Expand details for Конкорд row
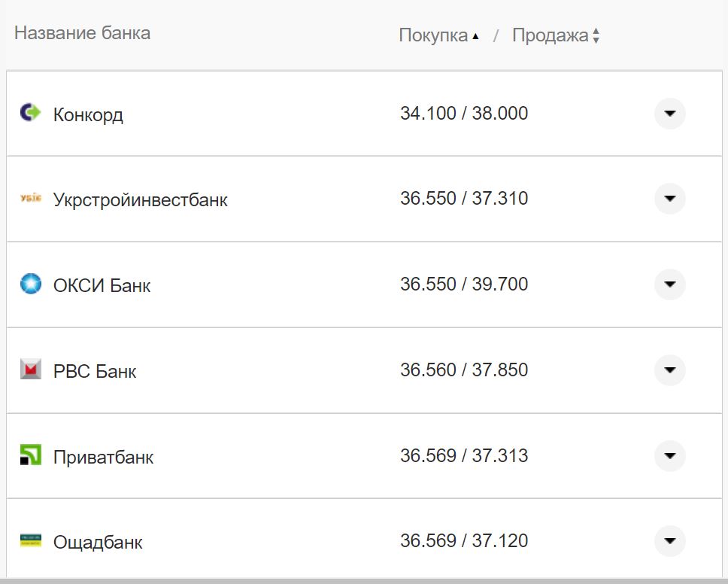This screenshot has height=584, width=728. click(669, 113)
